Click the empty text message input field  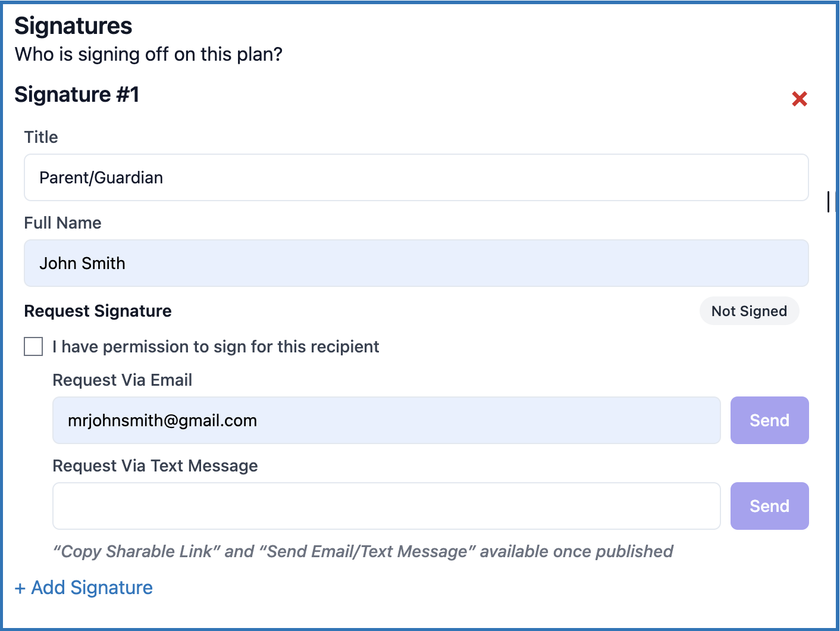386,506
